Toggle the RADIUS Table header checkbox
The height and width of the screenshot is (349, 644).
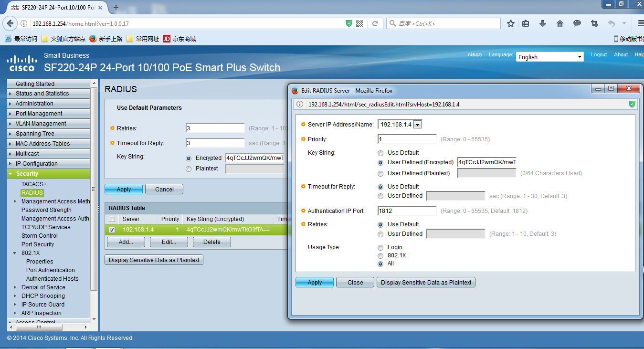(112, 219)
